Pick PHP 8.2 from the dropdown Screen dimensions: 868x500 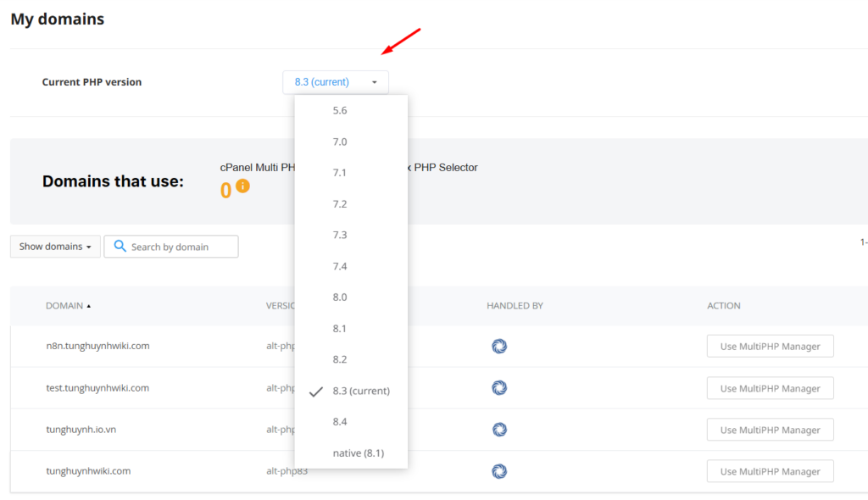click(340, 359)
